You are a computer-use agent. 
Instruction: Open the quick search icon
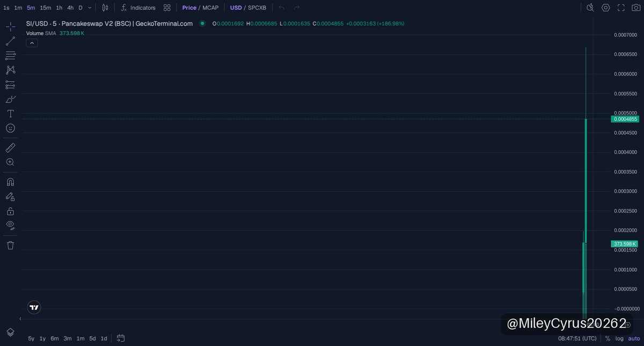(x=590, y=8)
